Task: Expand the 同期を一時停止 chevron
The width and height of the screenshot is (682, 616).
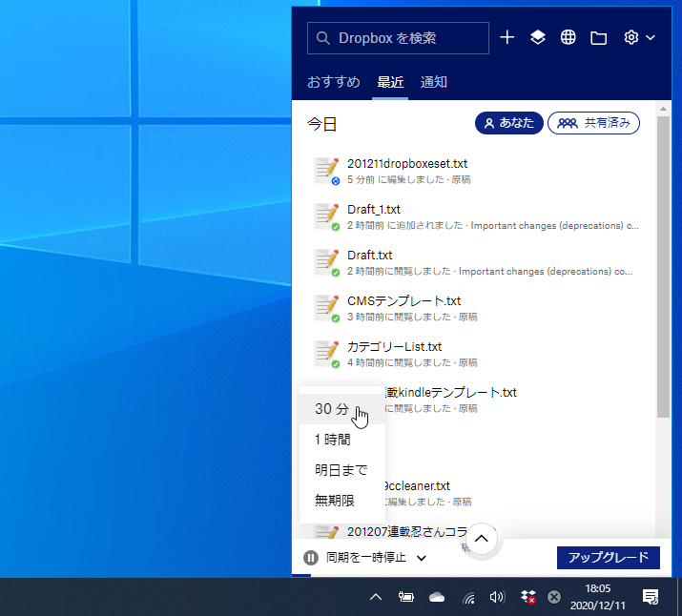Action: pos(421,558)
